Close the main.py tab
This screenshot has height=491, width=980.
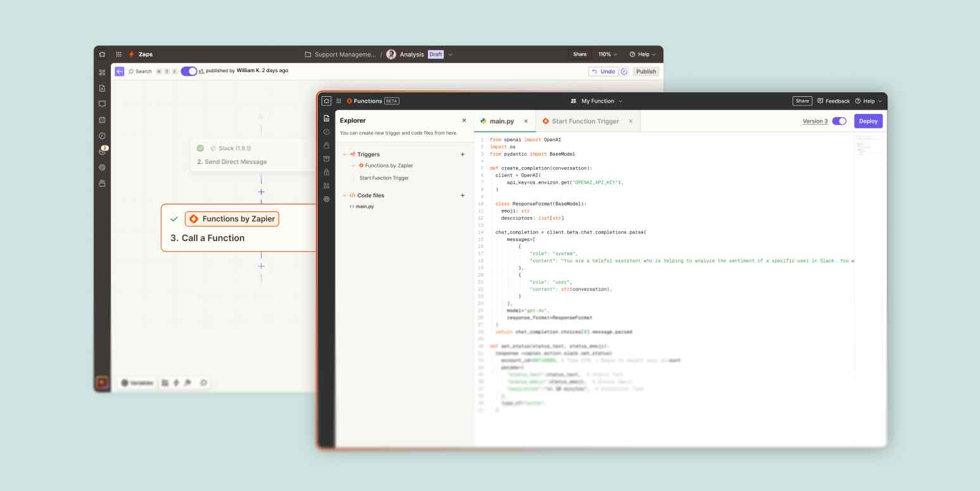click(527, 121)
